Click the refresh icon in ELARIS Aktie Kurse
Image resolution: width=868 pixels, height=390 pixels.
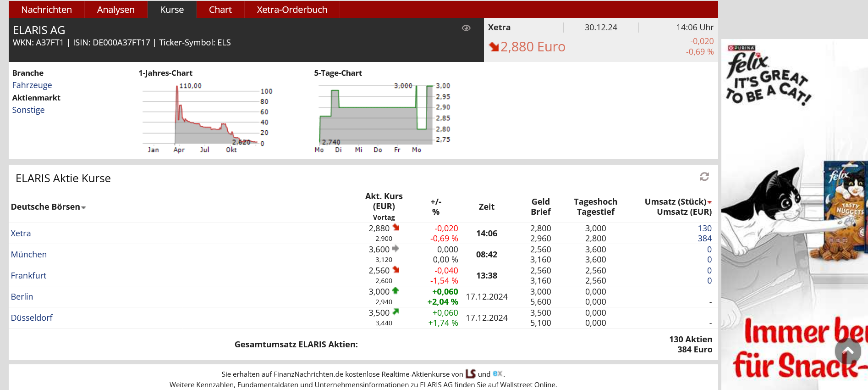point(704,177)
